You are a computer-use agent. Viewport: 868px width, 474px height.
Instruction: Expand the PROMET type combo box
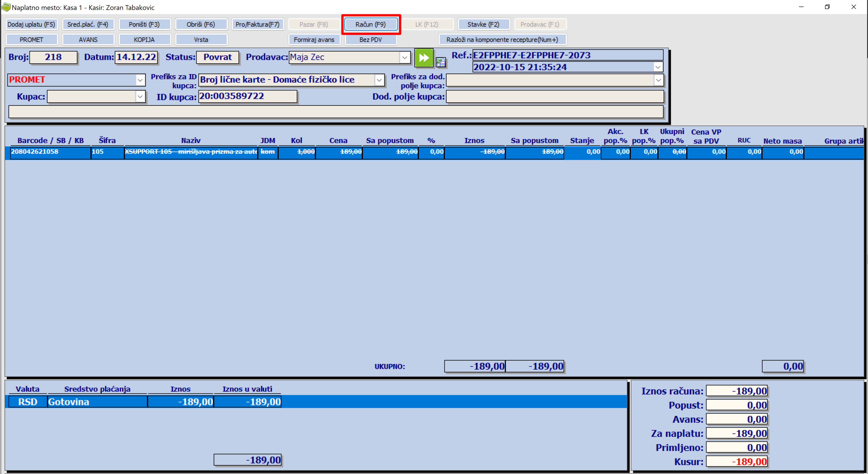[140, 80]
